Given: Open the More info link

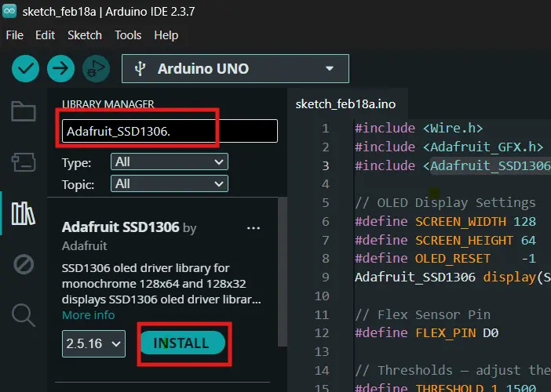Looking at the screenshot, I should pos(88,315).
